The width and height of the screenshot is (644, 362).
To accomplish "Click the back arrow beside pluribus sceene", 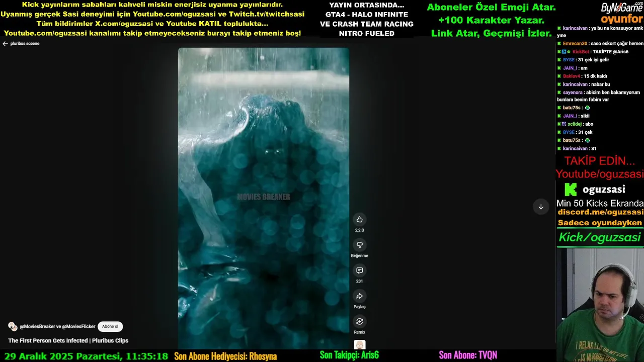I will pyautogui.click(x=5, y=44).
